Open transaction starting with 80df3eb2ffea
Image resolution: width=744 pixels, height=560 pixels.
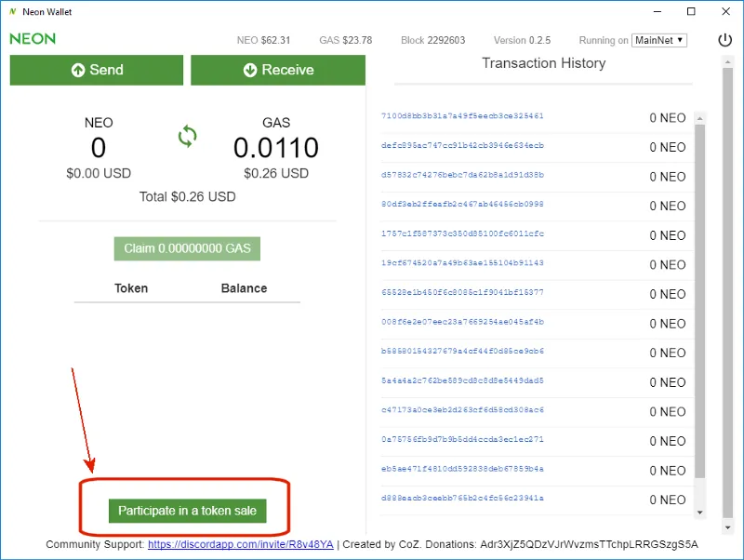(462, 204)
